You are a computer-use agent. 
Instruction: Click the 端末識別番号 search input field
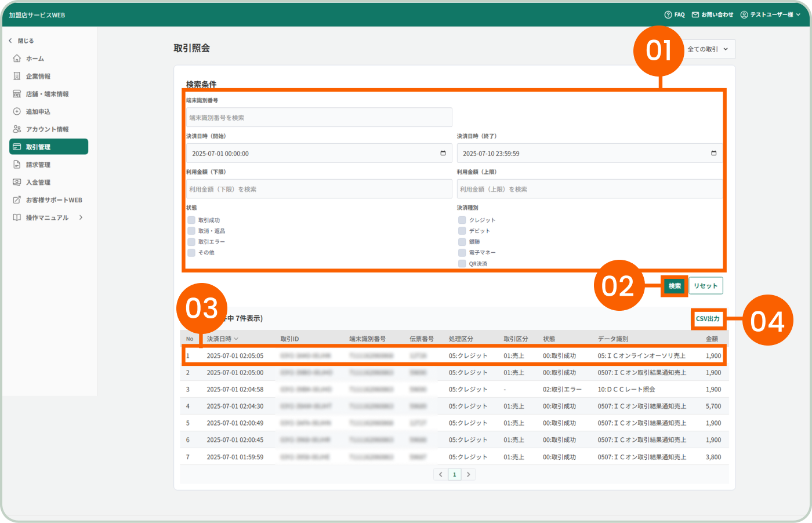[318, 118]
